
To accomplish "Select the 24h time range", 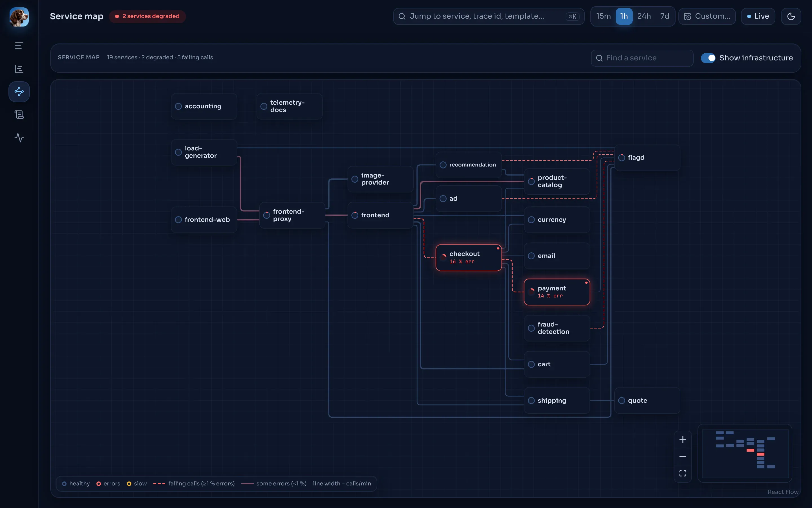I will pyautogui.click(x=644, y=16).
